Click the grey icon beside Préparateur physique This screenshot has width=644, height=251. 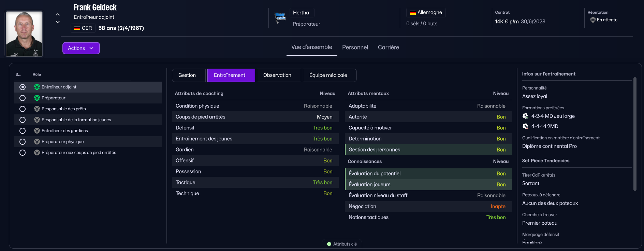[37, 142]
